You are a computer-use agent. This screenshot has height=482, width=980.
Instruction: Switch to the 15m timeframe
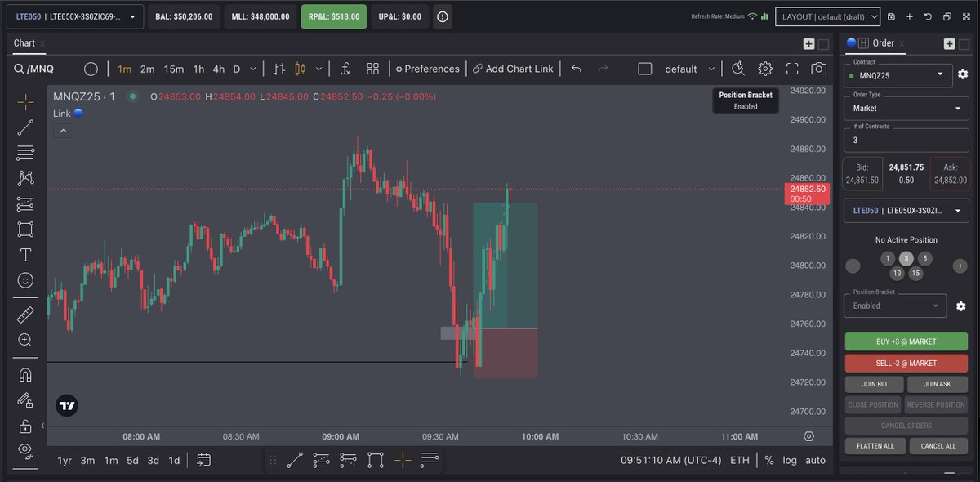(x=173, y=69)
